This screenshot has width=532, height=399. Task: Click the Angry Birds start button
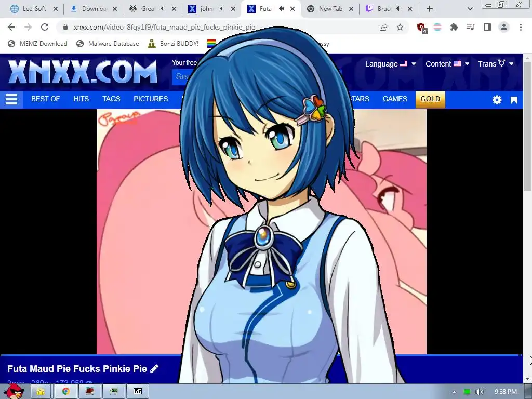(x=15, y=391)
